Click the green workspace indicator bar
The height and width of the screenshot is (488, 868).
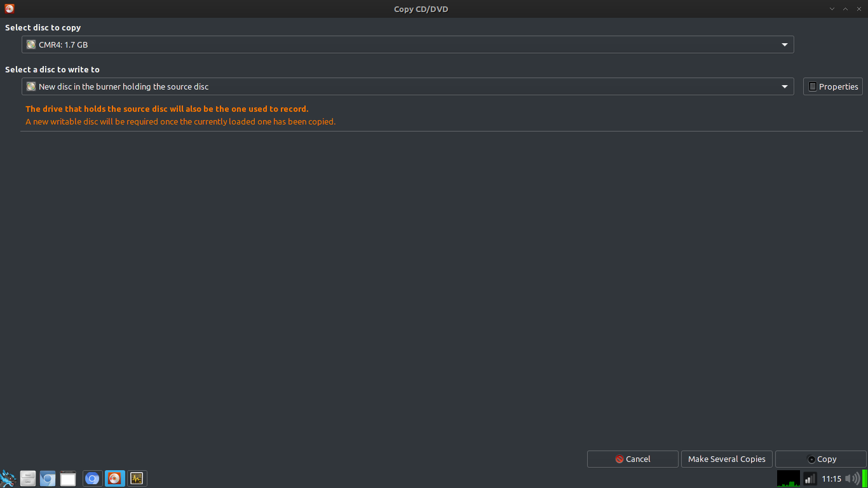point(865,478)
